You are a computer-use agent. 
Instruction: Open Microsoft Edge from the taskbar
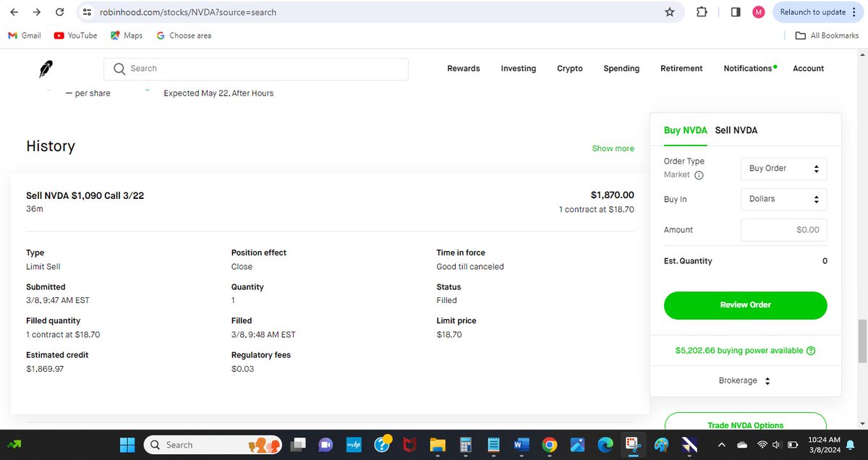(x=605, y=445)
